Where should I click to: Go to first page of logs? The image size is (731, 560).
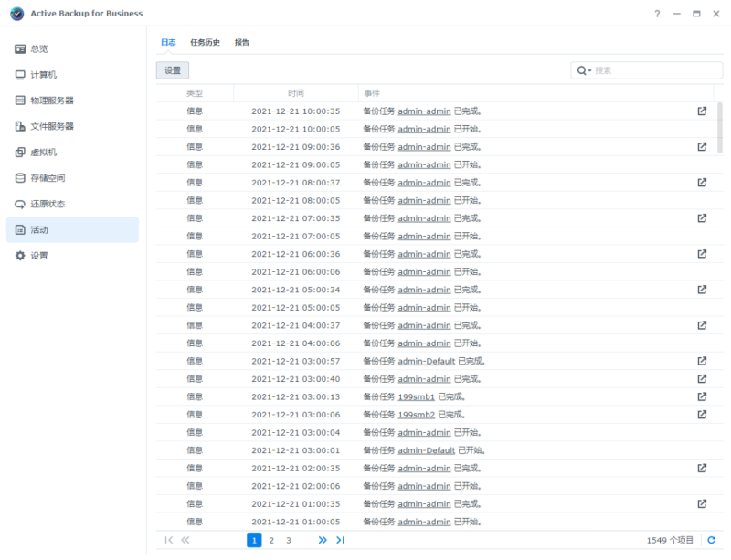169,540
